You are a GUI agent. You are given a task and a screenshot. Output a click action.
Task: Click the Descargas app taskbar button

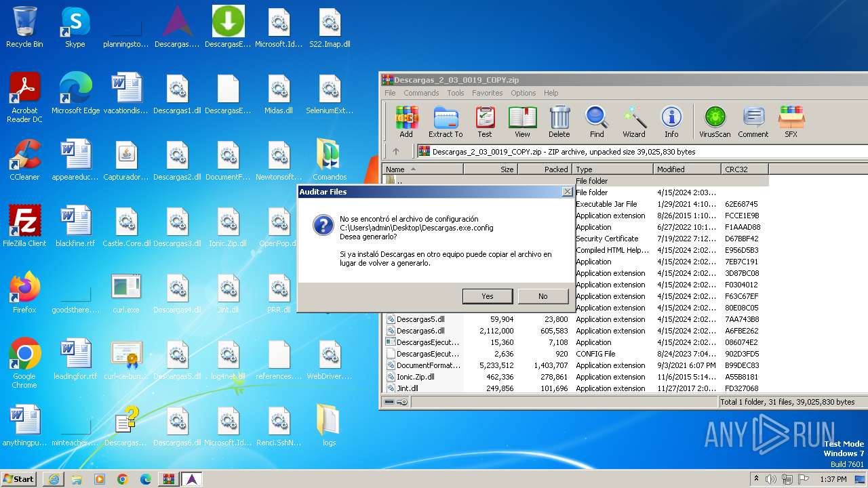click(192, 479)
